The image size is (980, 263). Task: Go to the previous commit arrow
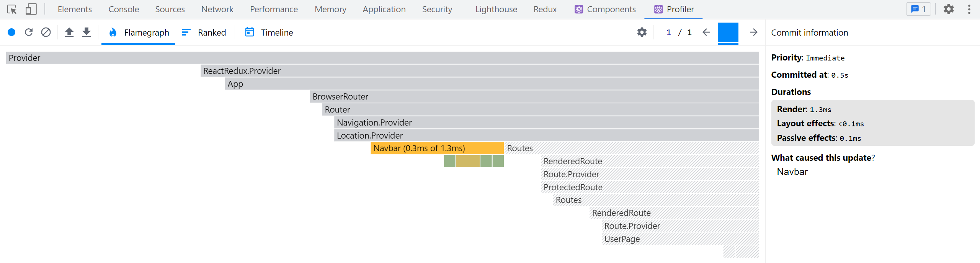tap(706, 33)
